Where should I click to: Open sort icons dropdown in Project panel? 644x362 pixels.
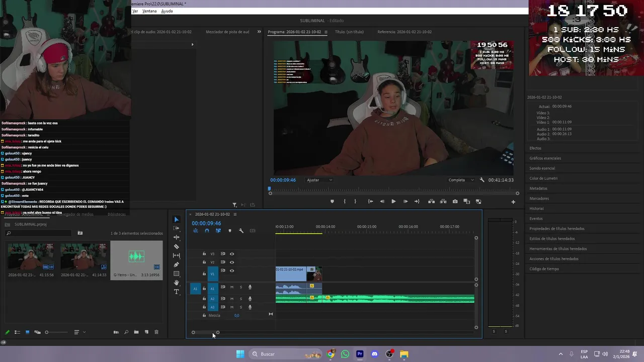(79, 332)
